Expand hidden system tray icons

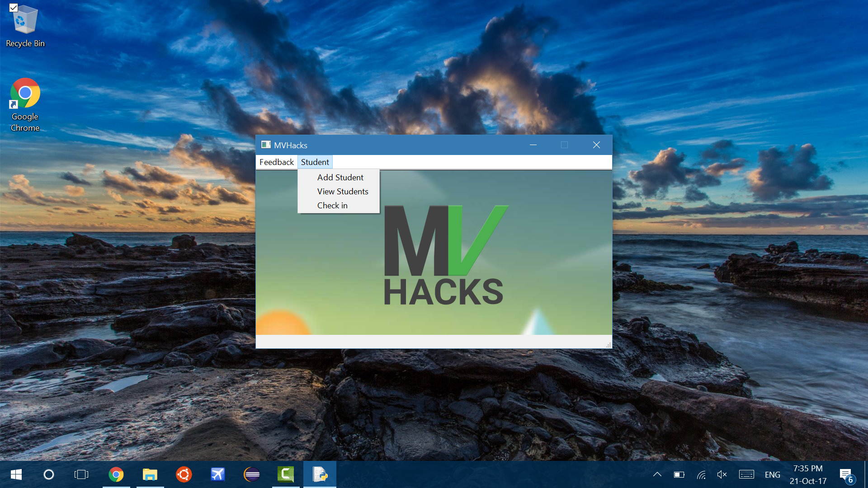click(657, 474)
